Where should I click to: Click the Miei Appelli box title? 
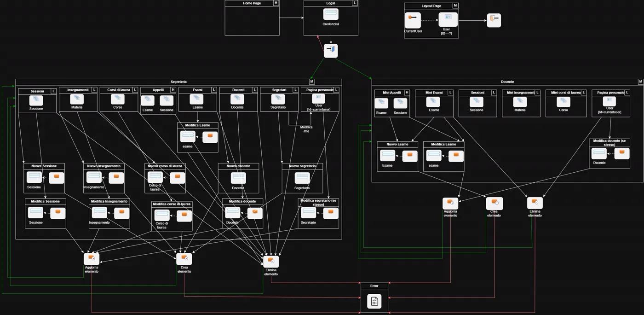point(392,93)
